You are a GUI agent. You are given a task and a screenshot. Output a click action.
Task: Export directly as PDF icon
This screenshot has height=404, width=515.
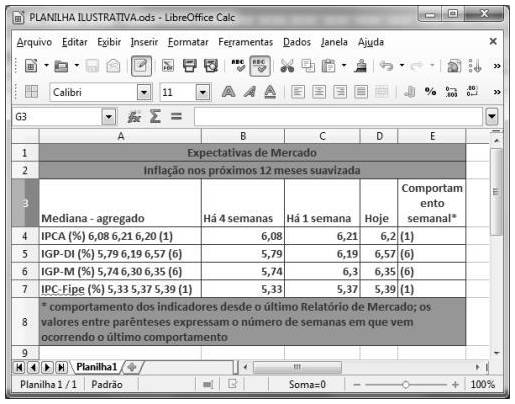(168, 66)
